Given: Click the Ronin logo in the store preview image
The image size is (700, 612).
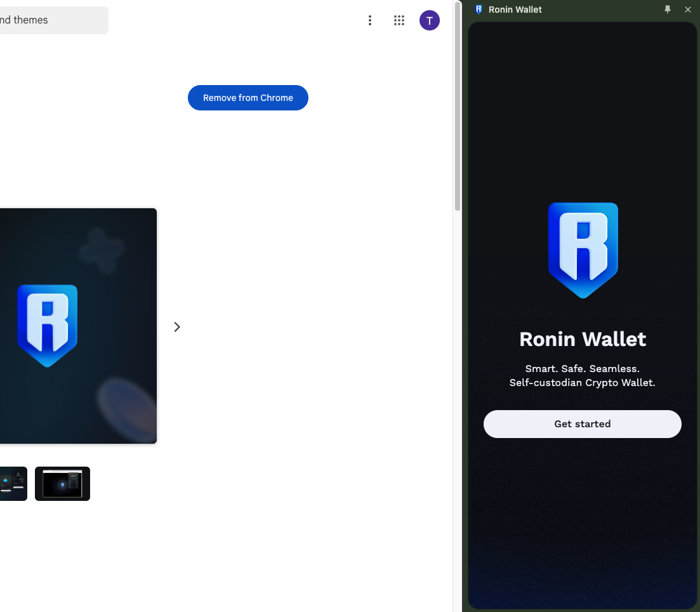Looking at the screenshot, I should (x=48, y=325).
